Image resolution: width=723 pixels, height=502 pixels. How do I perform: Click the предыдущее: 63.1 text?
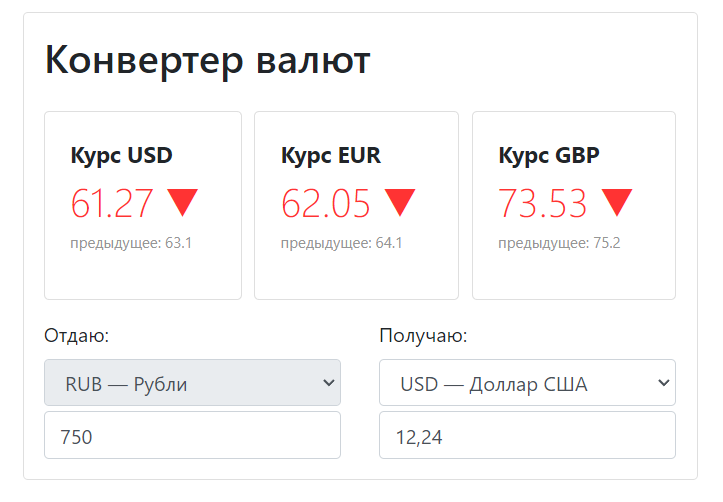coord(131,243)
